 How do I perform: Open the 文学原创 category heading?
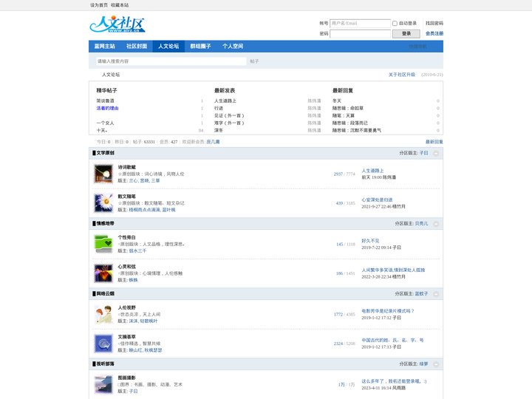click(105, 153)
